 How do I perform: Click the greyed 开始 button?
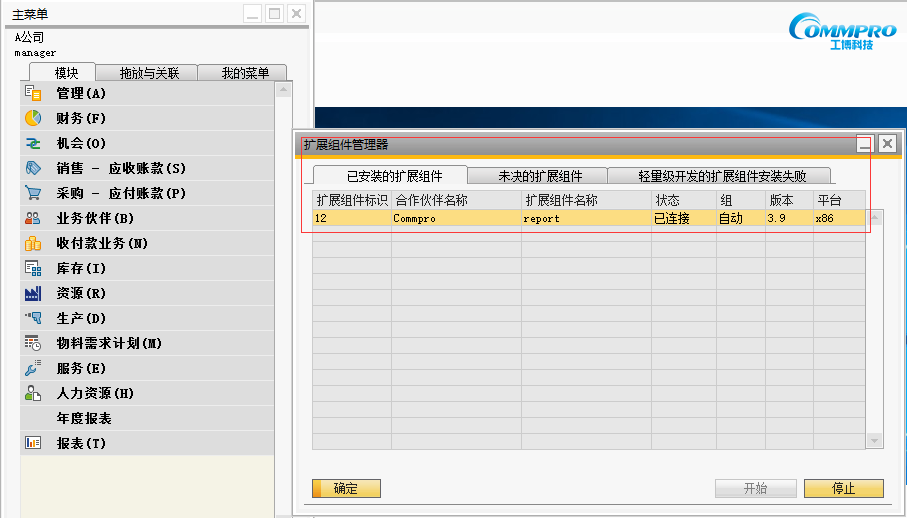click(x=755, y=489)
